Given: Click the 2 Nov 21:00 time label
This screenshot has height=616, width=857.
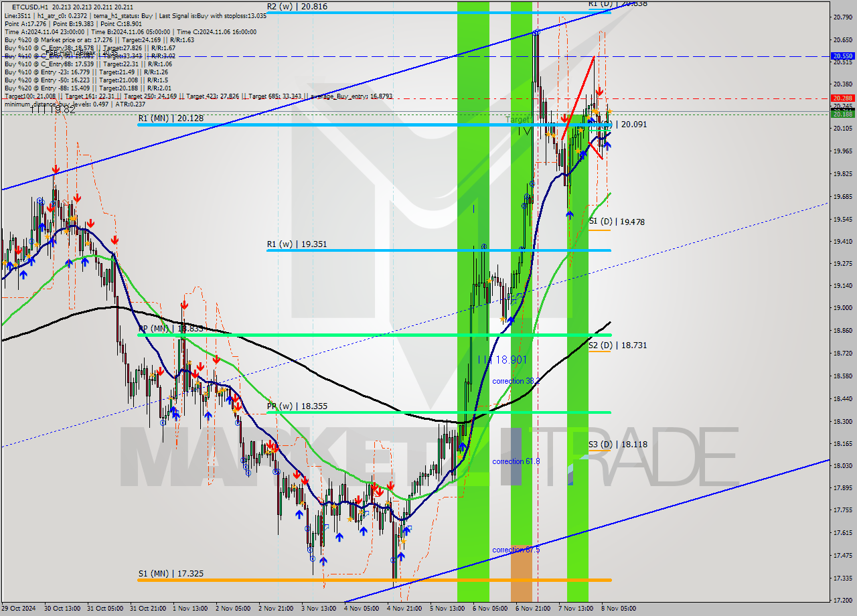Looking at the screenshot, I should (x=276, y=609).
